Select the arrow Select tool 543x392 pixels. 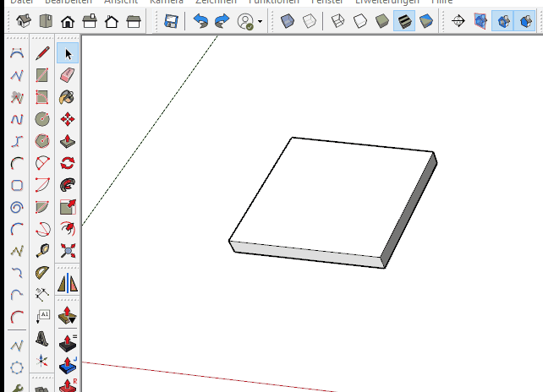[x=68, y=54]
